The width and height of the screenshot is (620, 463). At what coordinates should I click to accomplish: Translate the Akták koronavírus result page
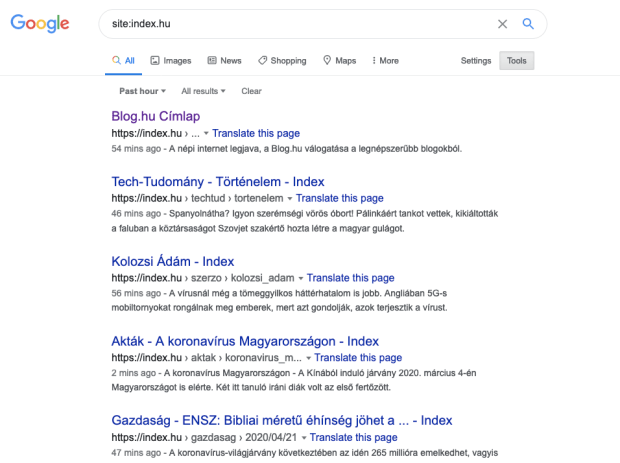pos(359,357)
